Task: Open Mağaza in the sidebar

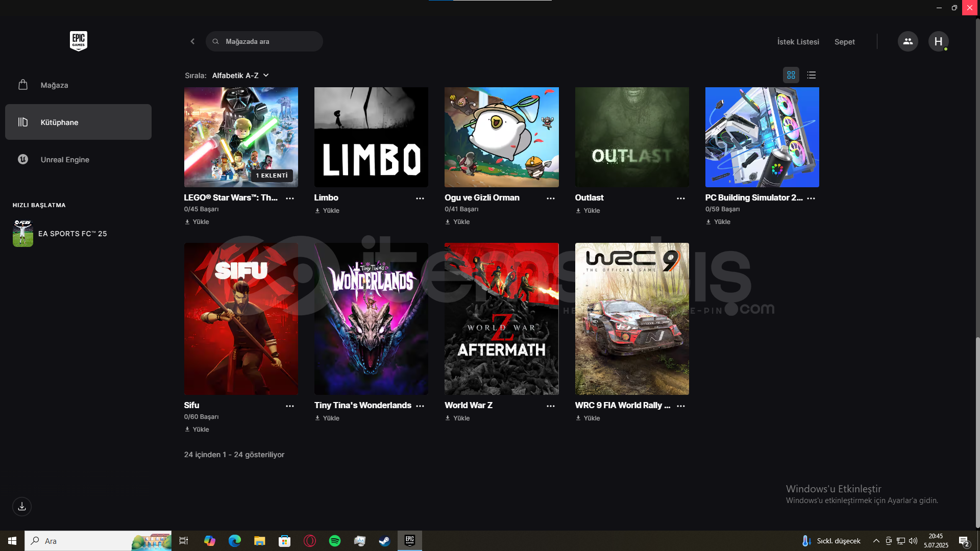Action: click(x=78, y=85)
